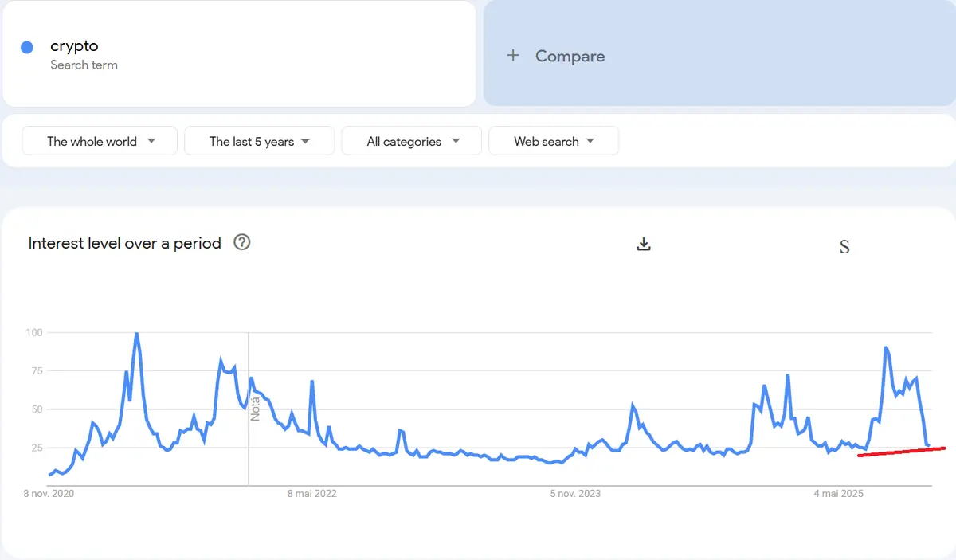The image size is (956, 560).
Task: Click 'Interest level over a period' heading
Action: (x=124, y=243)
